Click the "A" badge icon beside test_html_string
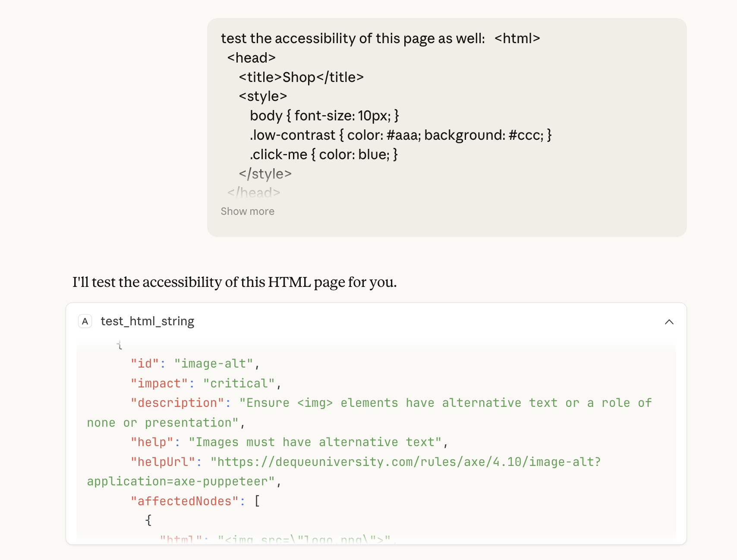Viewport: 737px width, 560px height. pyautogui.click(x=85, y=321)
